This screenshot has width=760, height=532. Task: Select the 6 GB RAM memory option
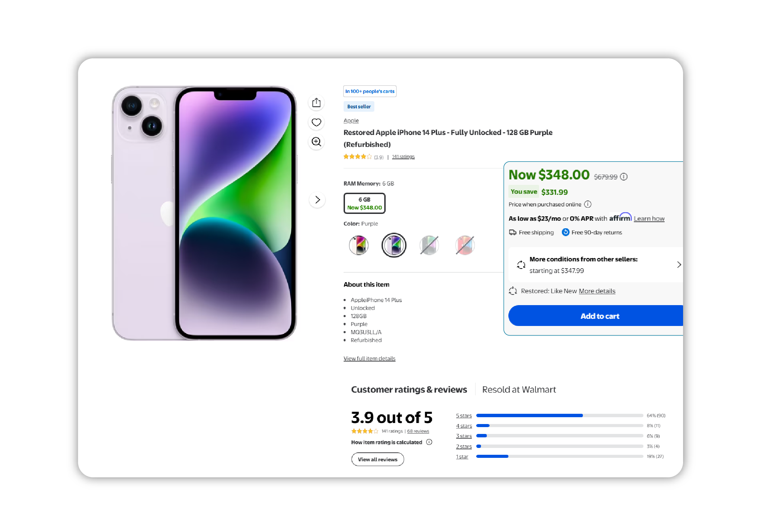click(364, 203)
